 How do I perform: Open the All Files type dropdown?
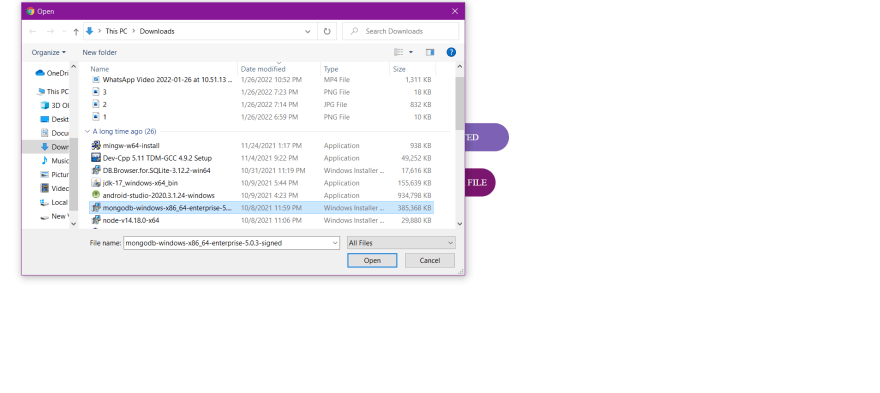(x=401, y=243)
